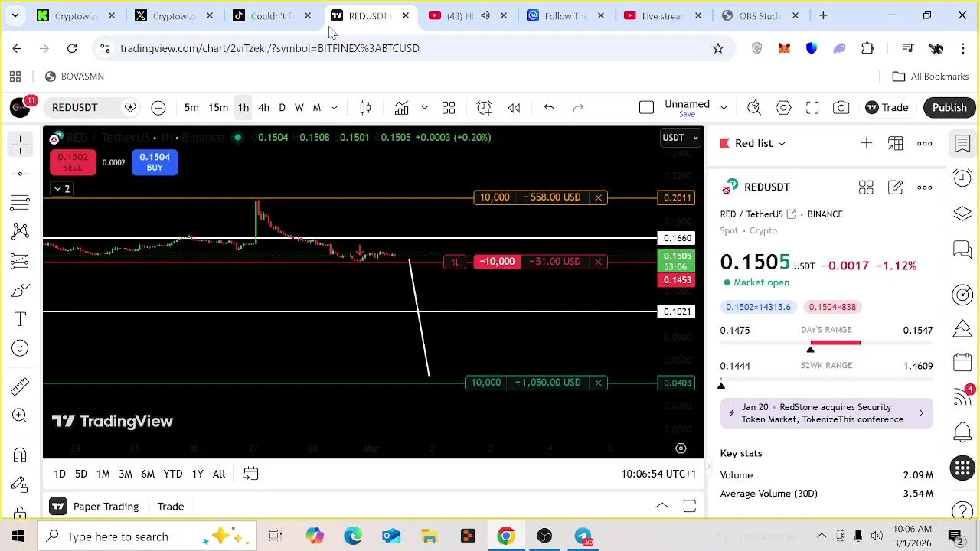Toggle magnet mode for drawings

(x=21, y=455)
